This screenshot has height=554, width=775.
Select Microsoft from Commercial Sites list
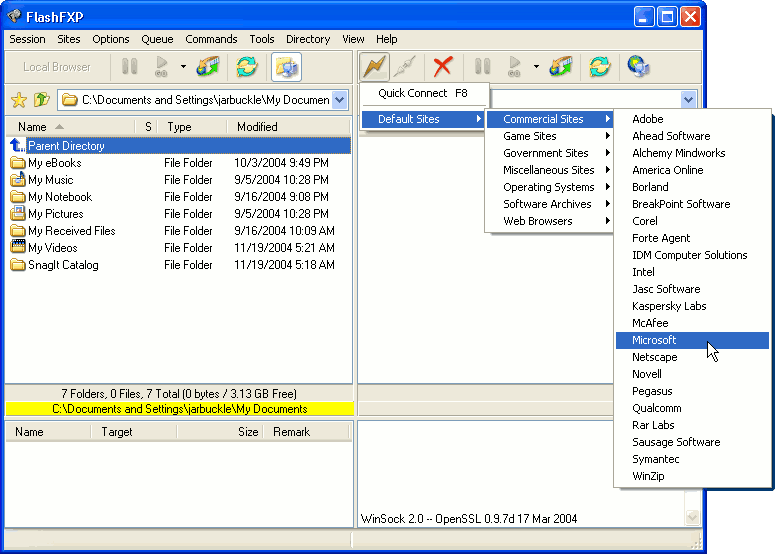coord(654,340)
